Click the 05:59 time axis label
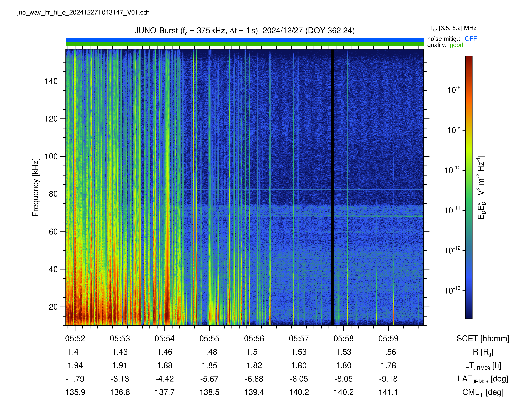The height and width of the screenshot is (411, 532). [x=388, y=338]
